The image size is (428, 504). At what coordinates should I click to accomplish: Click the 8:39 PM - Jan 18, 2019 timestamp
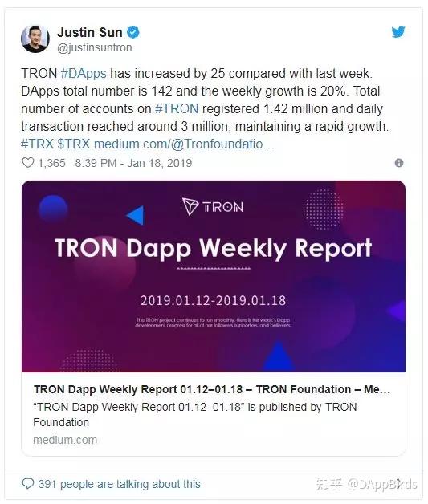pos(133,163)
